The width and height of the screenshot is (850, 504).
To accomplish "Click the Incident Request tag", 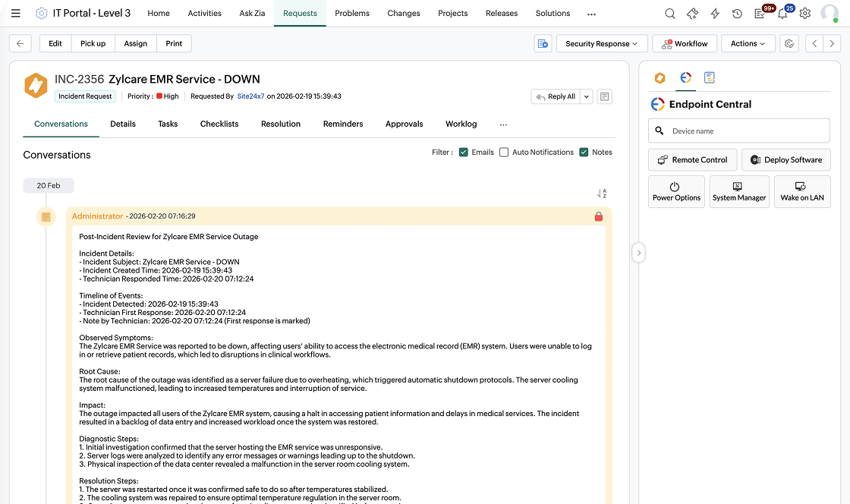I will (85, 96).
